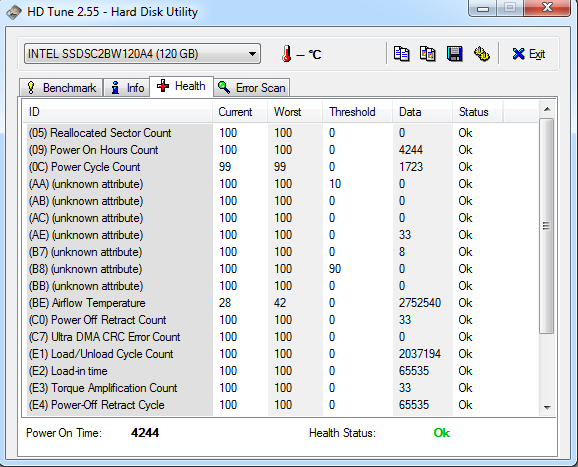Click the scrollbar down arrow
Screen dimensions: 578x467
[547, 407]
